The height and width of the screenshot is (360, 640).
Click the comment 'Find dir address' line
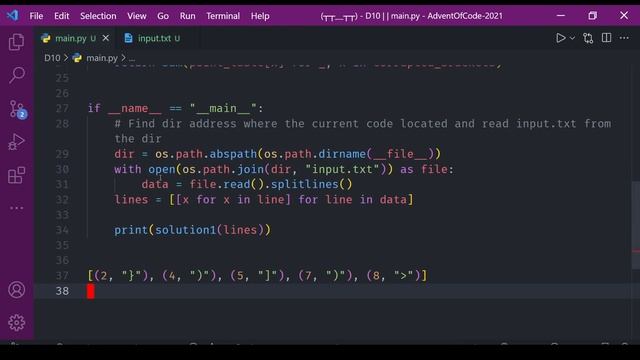click(x=362, y=131)
